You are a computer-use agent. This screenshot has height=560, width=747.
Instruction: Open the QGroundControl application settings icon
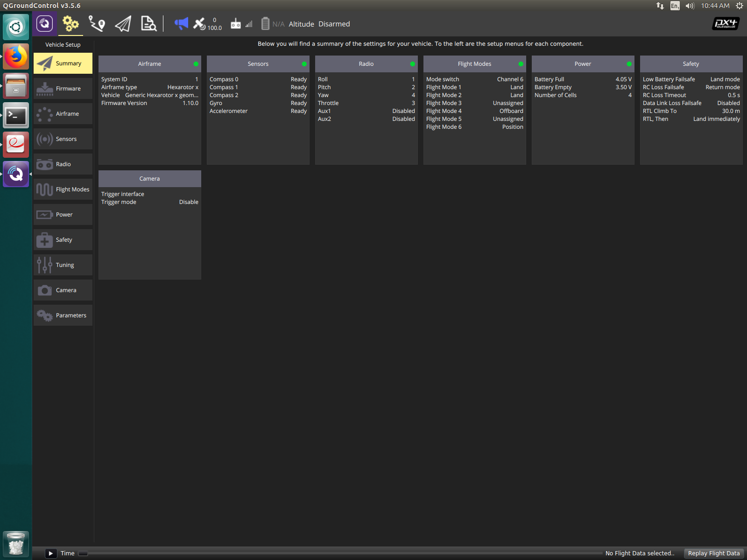click(x=45, y=24)
